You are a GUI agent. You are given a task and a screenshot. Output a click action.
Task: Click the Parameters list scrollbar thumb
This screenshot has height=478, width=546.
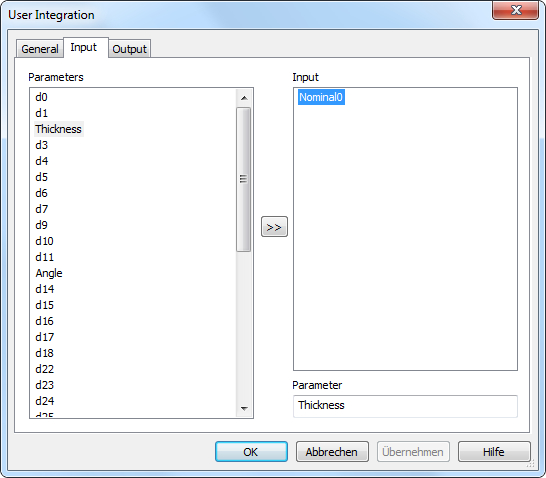coord(243,179)
